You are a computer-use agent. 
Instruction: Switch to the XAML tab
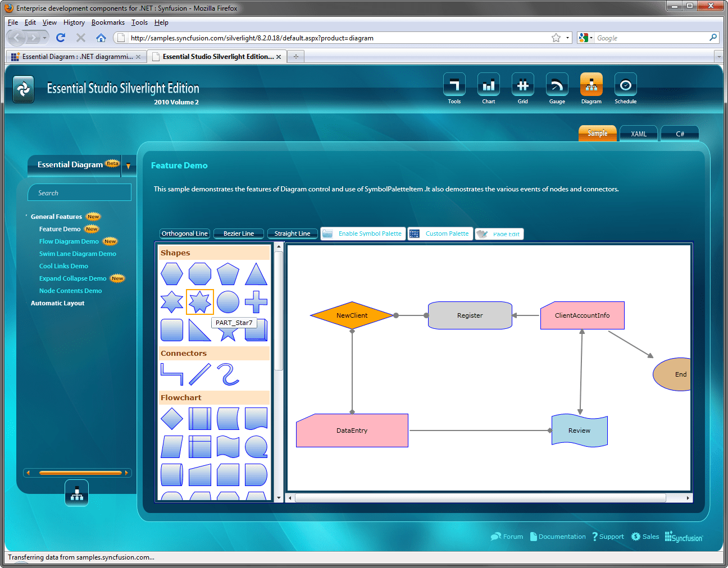(638, 134)
